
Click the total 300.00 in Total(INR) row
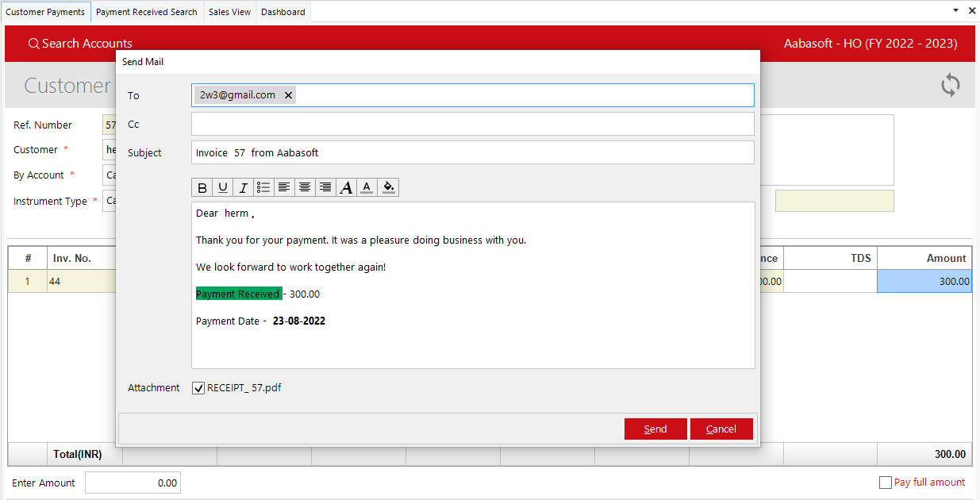[950, 455]
